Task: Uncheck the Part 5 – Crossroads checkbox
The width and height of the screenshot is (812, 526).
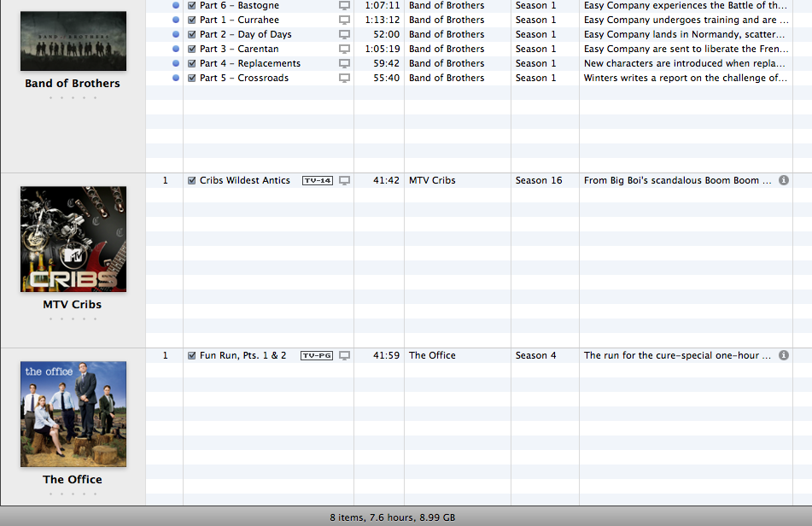Action: pyautogui.click(x=191, y=78)
